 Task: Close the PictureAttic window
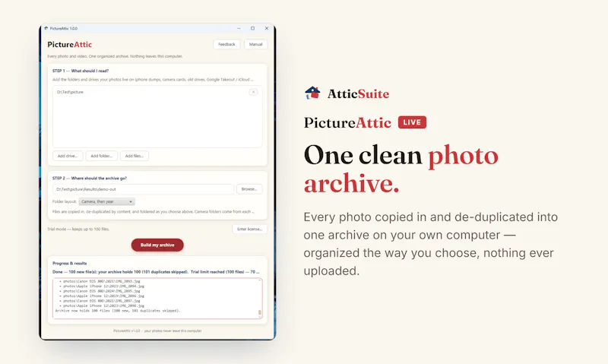click(267, 28)
